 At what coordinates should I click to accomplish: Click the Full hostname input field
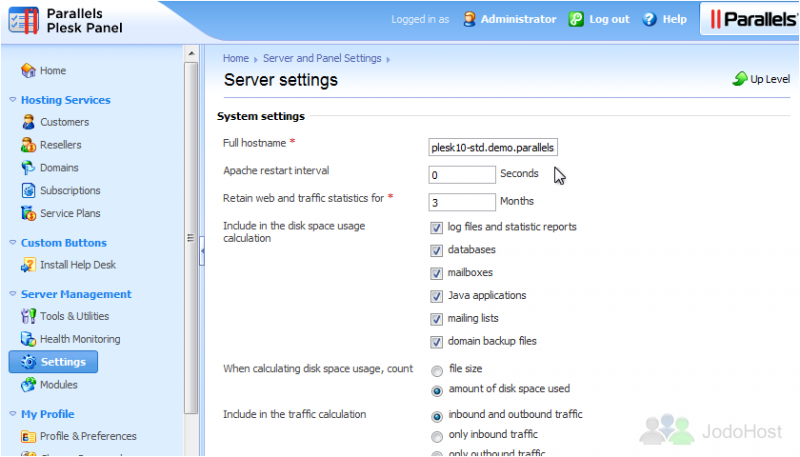pos(493,147)
